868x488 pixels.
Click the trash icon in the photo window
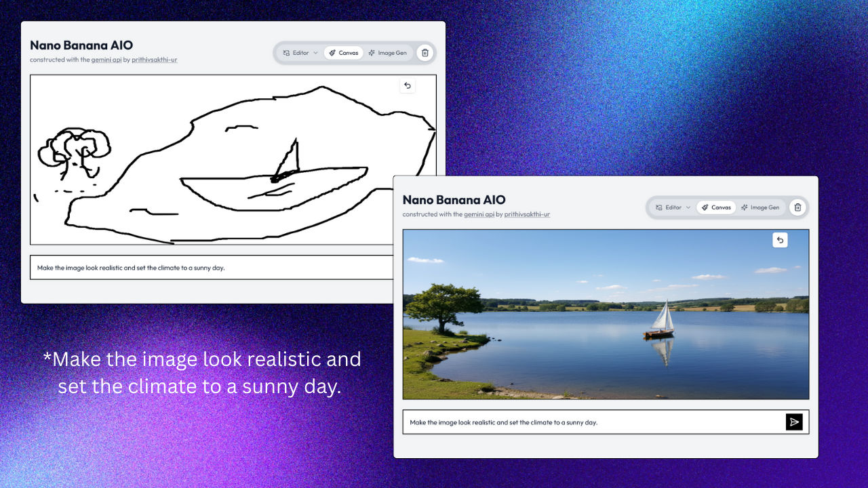pos(797,207)
